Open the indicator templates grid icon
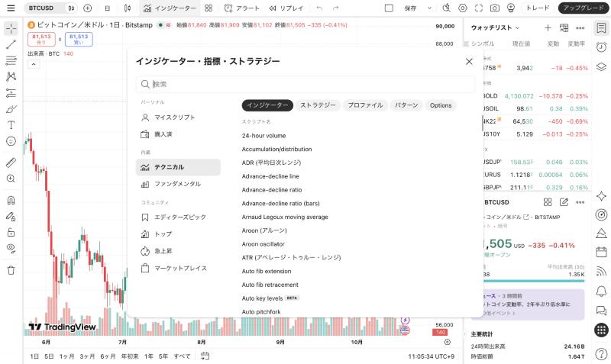This screenshot has height=364, width=611. [x=209, y=8]
